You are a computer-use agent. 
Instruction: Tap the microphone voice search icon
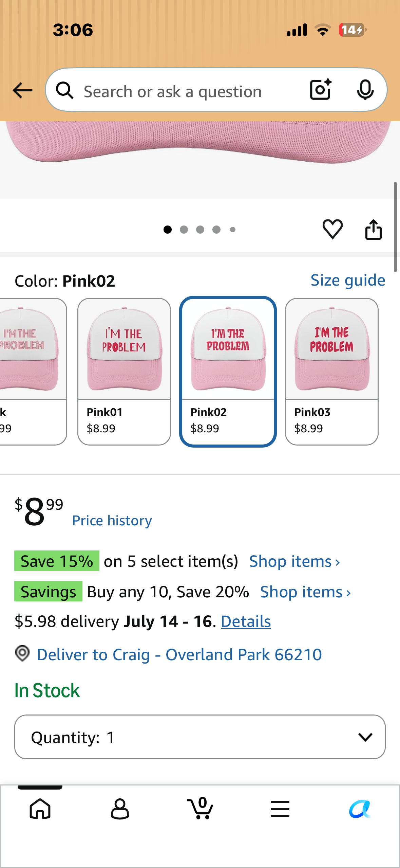coord(365,90)
